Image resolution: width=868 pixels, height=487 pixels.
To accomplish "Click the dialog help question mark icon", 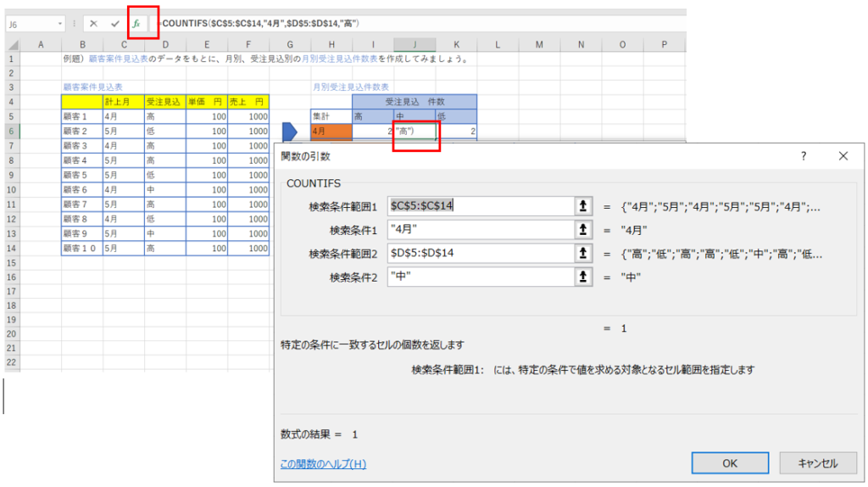I will click(804, 156).
